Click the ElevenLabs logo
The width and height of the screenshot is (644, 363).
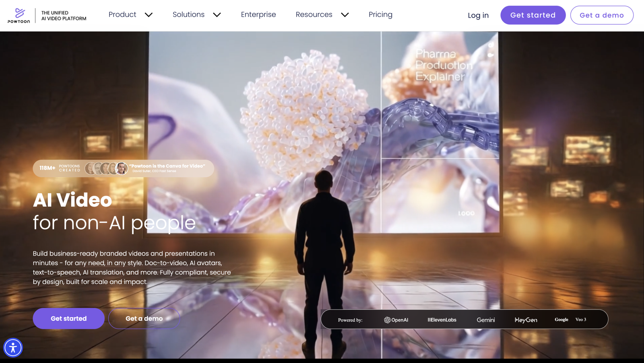(x=442, y=320)
